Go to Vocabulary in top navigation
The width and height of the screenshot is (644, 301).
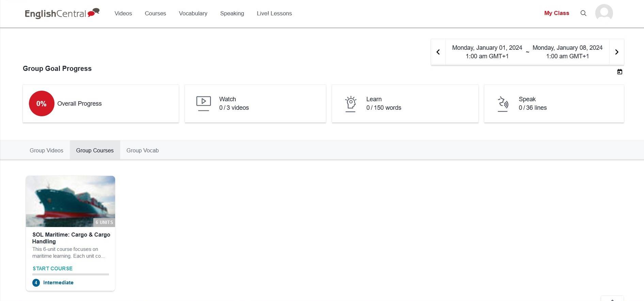tap(193, 13)
